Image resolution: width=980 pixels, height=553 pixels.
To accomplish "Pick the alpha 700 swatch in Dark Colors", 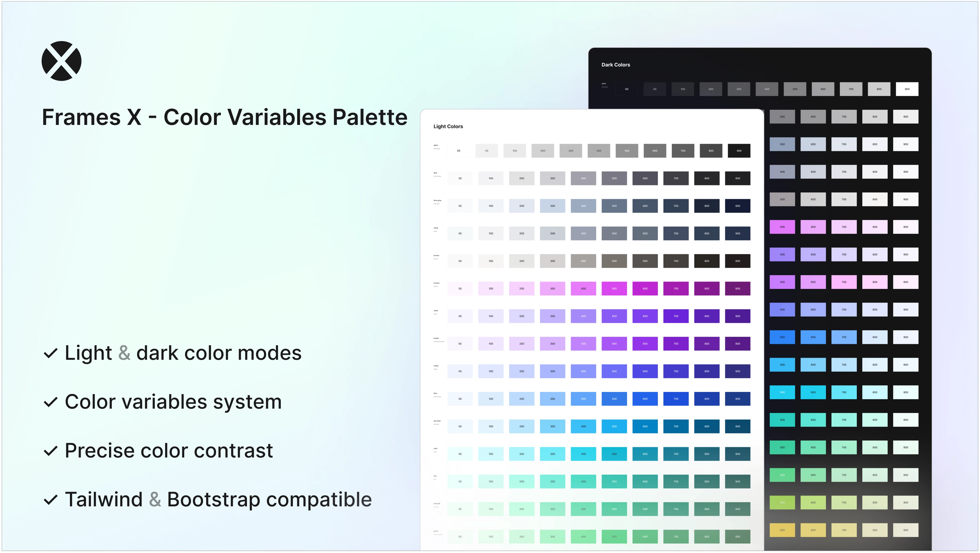I will point(851,89).
